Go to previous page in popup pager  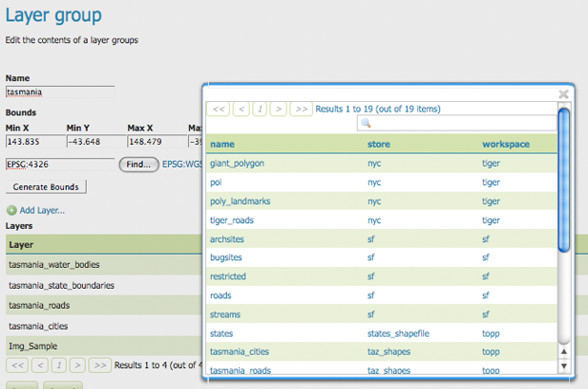pyautogui.click(x=241, y=109)
